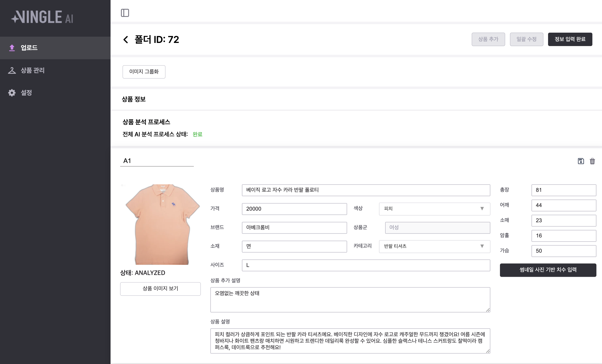Select the 총장 measurement field

coord(564,190)
